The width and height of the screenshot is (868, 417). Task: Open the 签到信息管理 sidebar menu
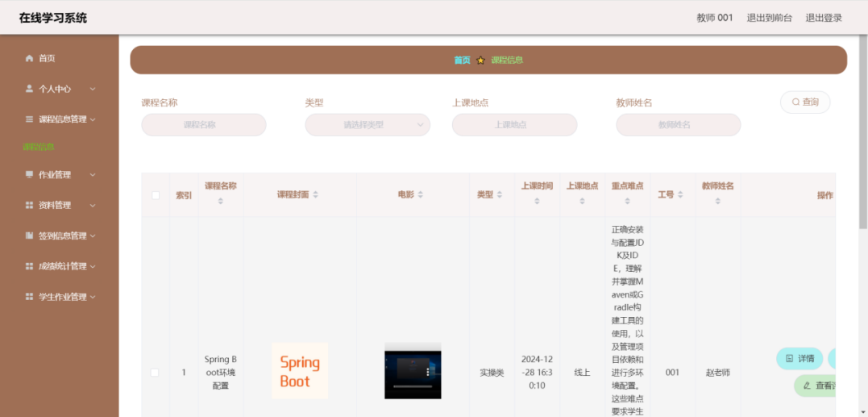point(59,236)
